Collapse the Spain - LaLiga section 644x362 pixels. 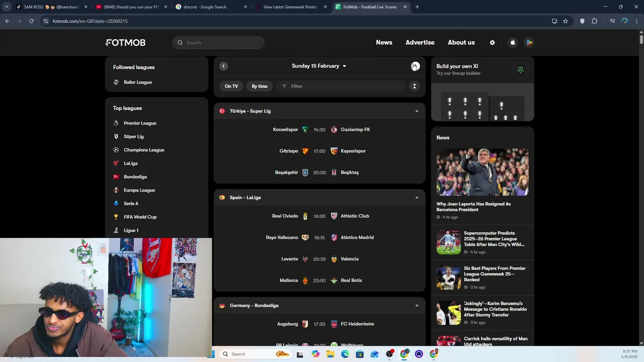417,198
